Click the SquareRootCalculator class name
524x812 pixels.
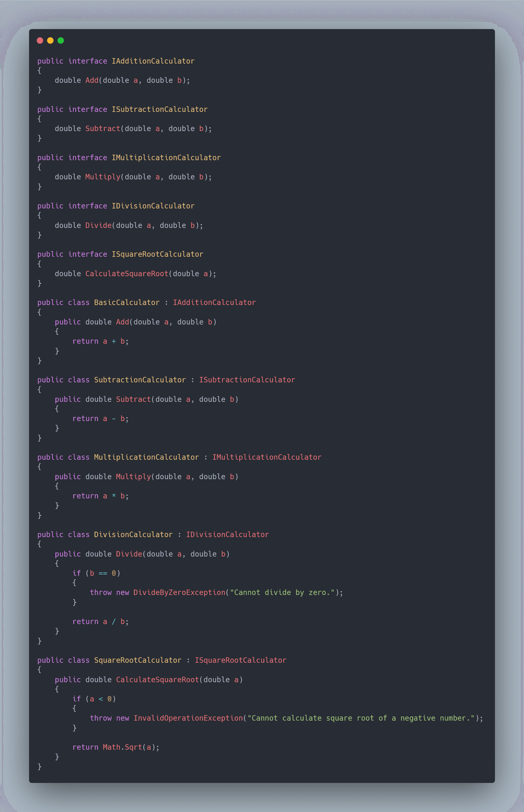click(x=137, y=660)
